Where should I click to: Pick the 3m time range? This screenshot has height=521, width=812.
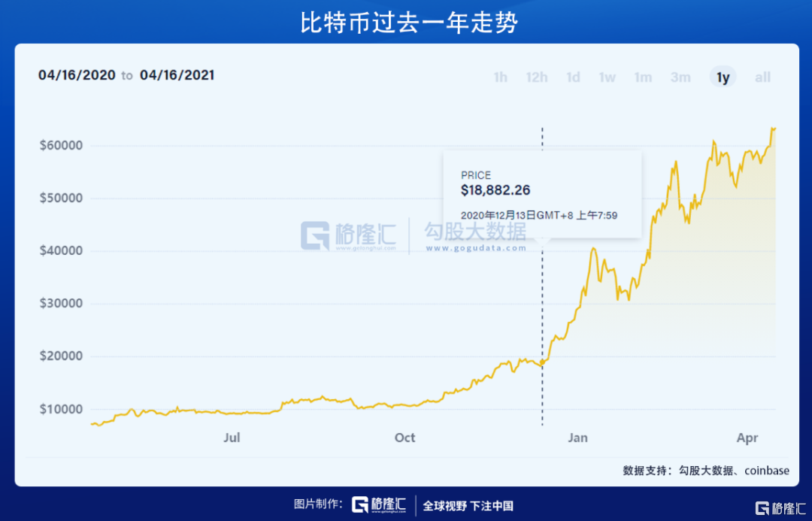coord(680,77)
